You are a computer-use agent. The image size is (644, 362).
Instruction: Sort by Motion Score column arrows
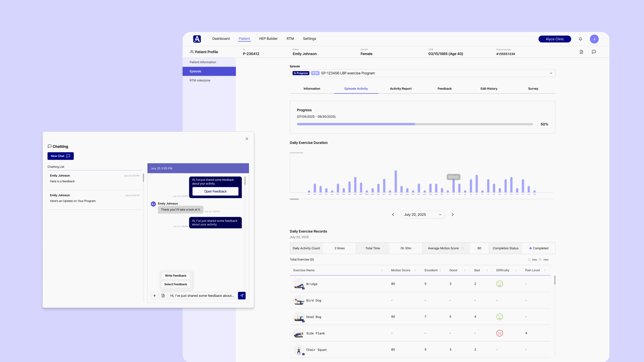(415, 270)
